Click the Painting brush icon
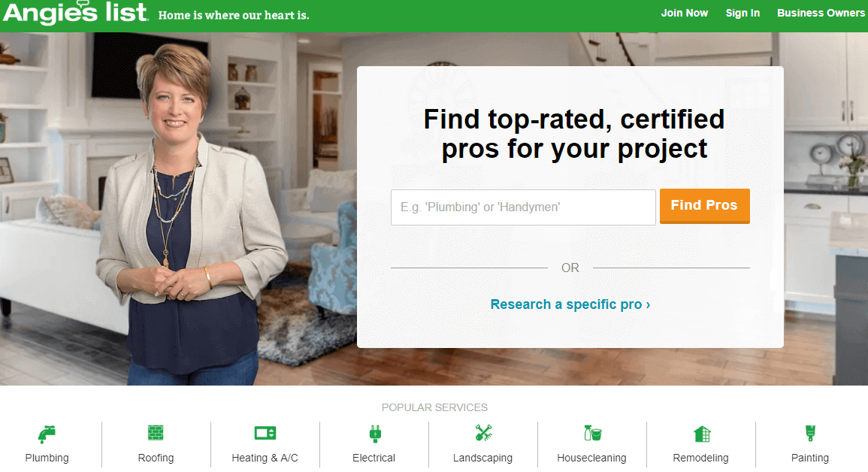 (x=810, y=433)
